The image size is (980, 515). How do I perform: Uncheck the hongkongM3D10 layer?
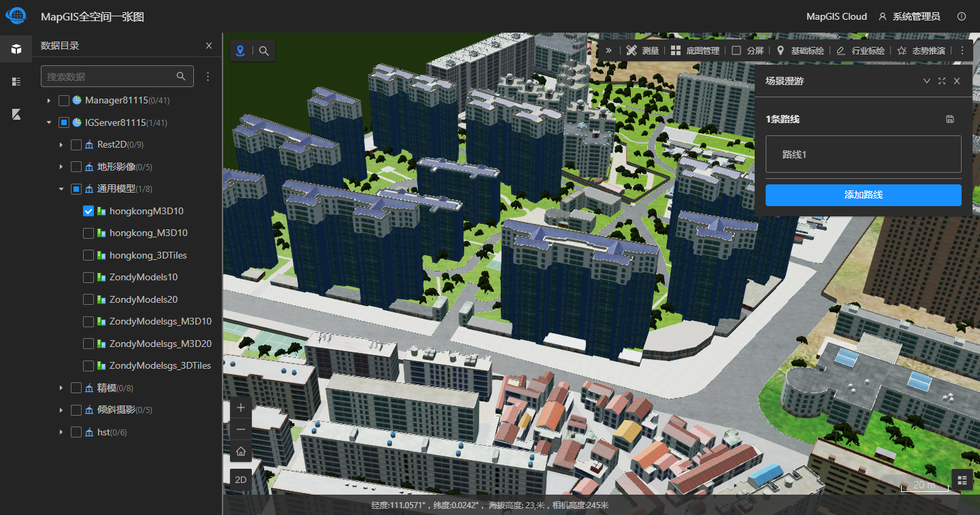pos(88,211)
